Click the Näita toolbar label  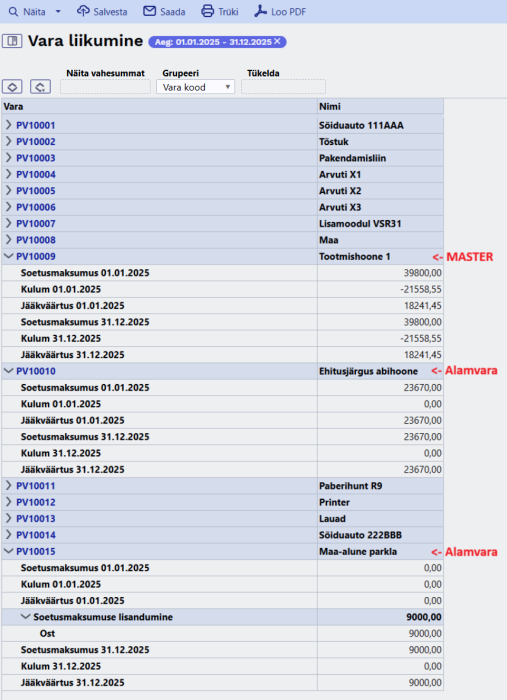[x=34, y=12]
